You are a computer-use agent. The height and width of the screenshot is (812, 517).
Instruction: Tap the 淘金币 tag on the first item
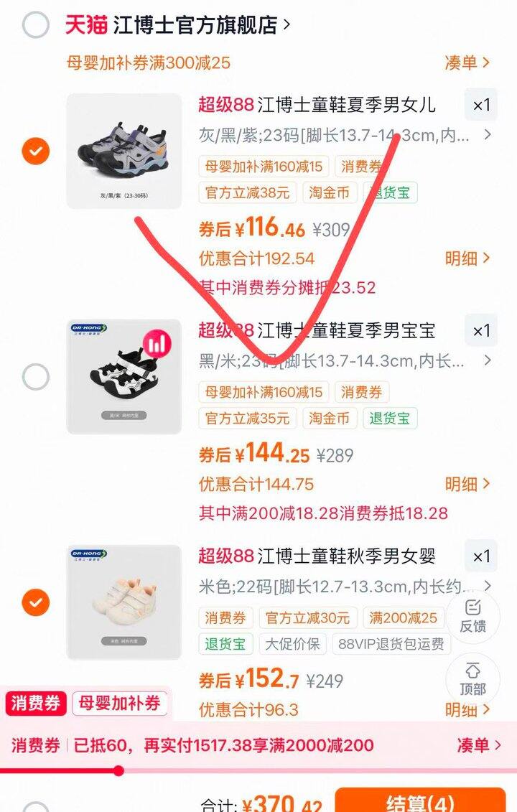tap(330, 192)
